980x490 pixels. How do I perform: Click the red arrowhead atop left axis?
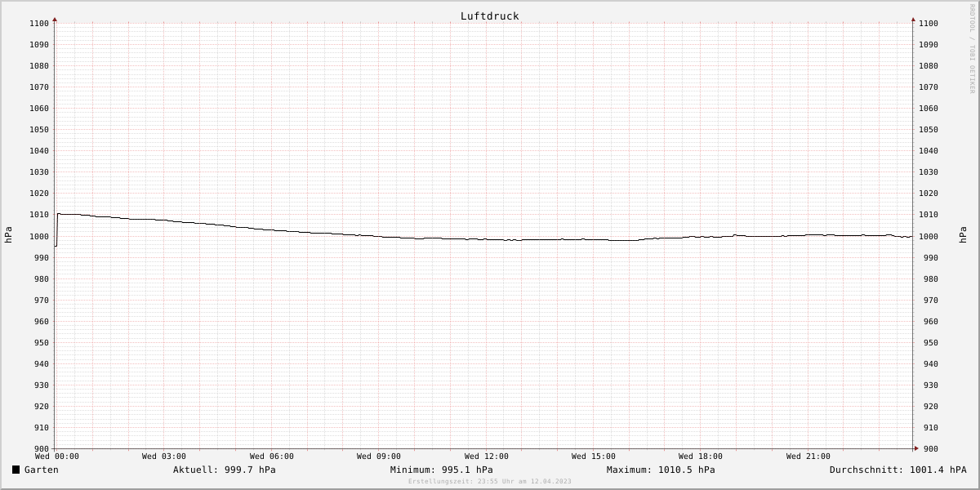pyautogui.click(x=55, y=19)
